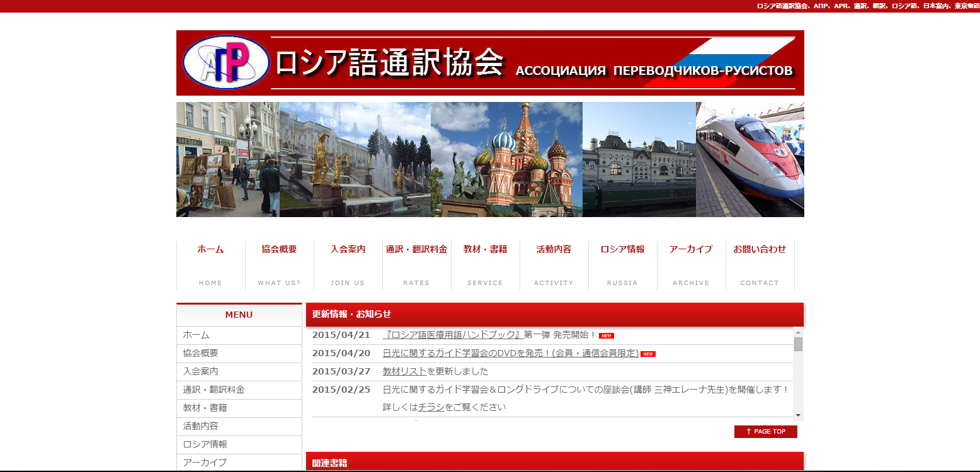Open 教材・書籍 in the top navigation
This screenshot has height=472, width=980.
pyautogui.click(x=485, y=265)
